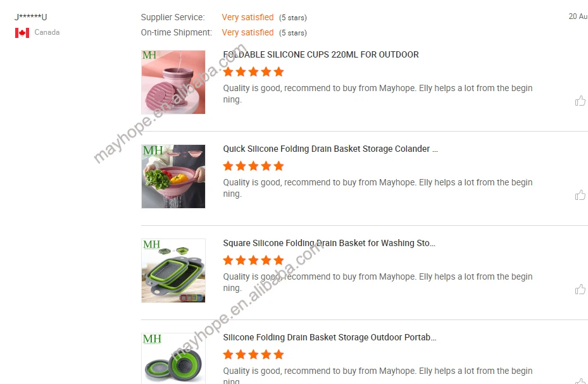Viewport: 588px width, 384px height.
Task: Open FOLDABLE SILICONE CUPS 220ML FOR OUTDOOR link
Action: [x=321, y=54]
